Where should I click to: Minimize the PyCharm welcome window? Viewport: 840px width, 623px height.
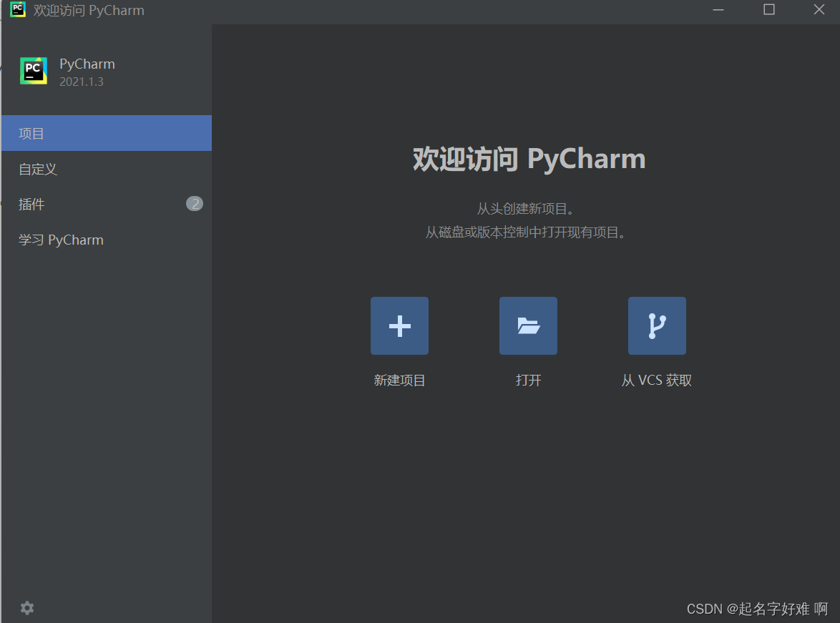[x=718, y=9]
